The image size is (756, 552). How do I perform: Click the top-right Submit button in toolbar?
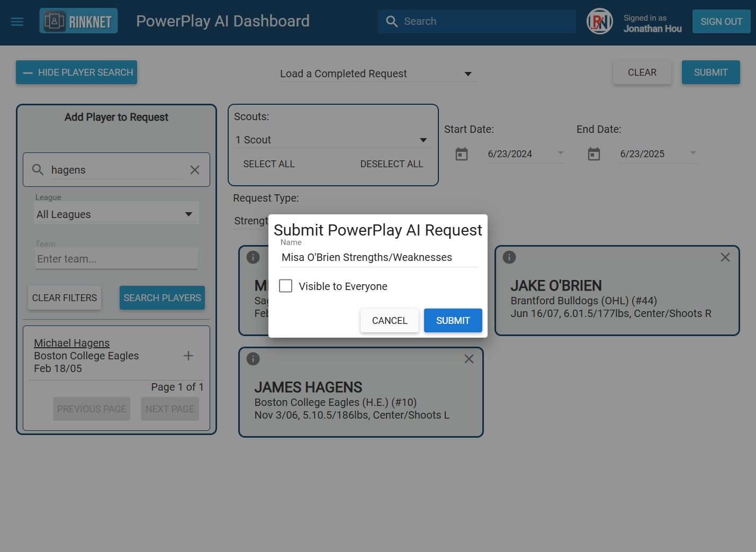click(x=711, y=73)
